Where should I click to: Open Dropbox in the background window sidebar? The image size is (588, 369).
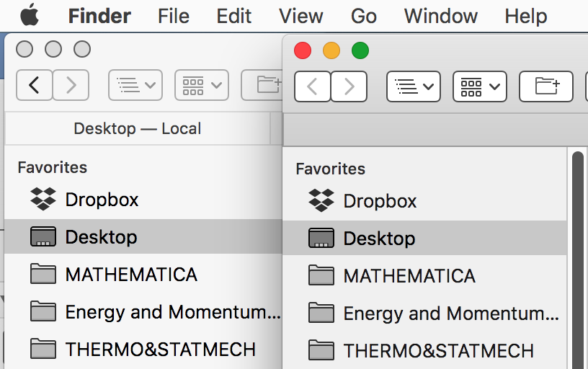[x=143, y=200]
